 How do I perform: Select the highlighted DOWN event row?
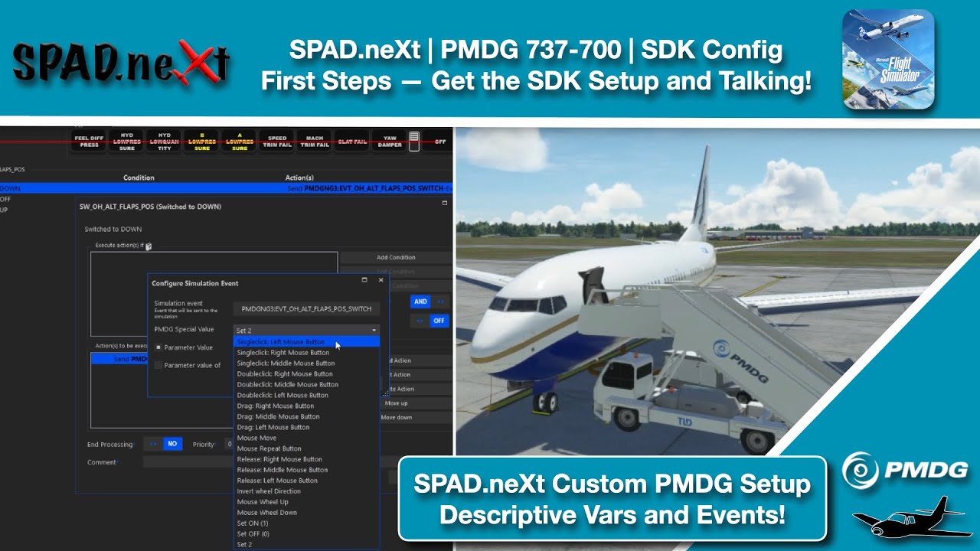[226, 188]
